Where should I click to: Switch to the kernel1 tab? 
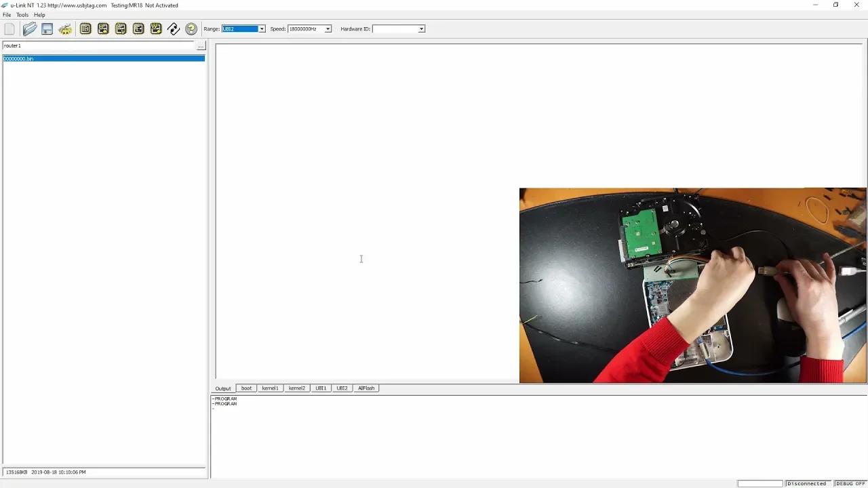[x=270, y=388]
